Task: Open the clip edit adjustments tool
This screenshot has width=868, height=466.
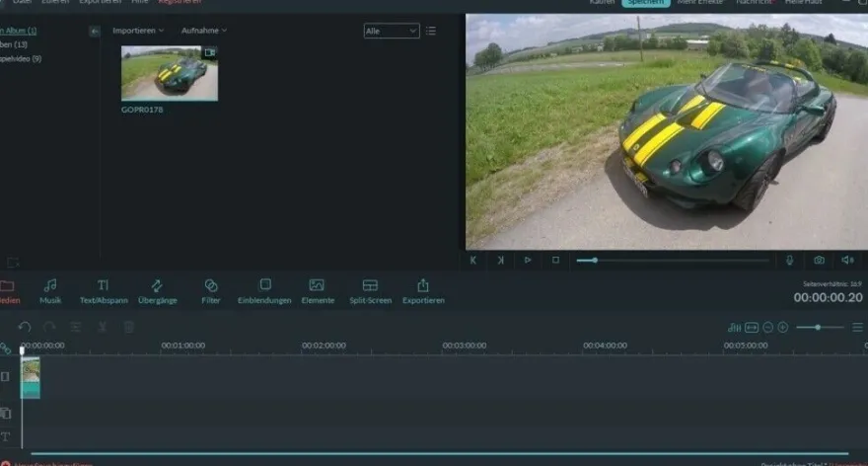Action: click(x=76, y=327)
